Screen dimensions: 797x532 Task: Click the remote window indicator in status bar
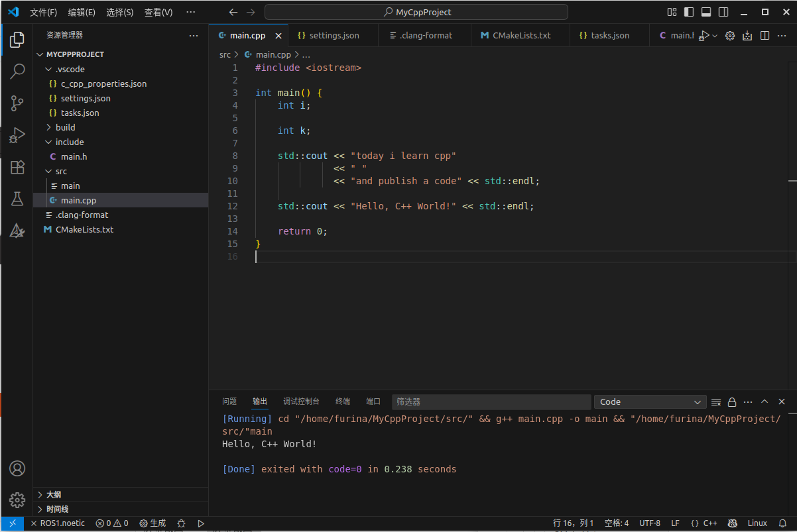[x=13, y=523]
